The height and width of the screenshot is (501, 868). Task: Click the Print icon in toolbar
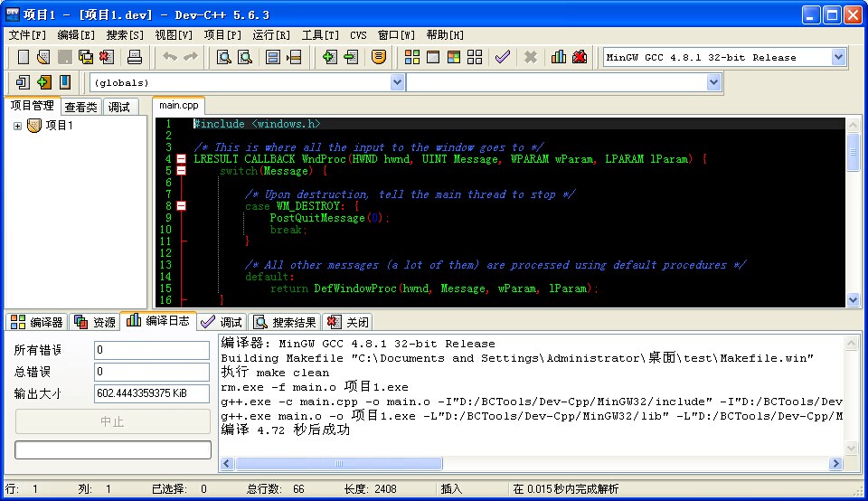point(135,57)
